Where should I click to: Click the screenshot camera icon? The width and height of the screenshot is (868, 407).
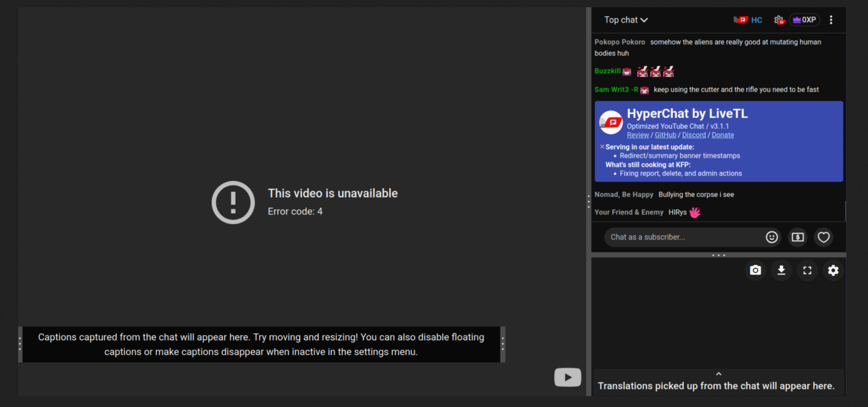tap(755, 270)
